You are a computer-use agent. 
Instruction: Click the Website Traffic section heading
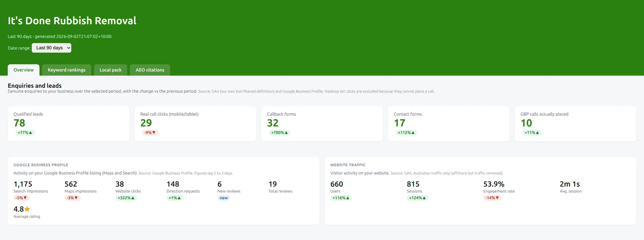click(348, 165)
